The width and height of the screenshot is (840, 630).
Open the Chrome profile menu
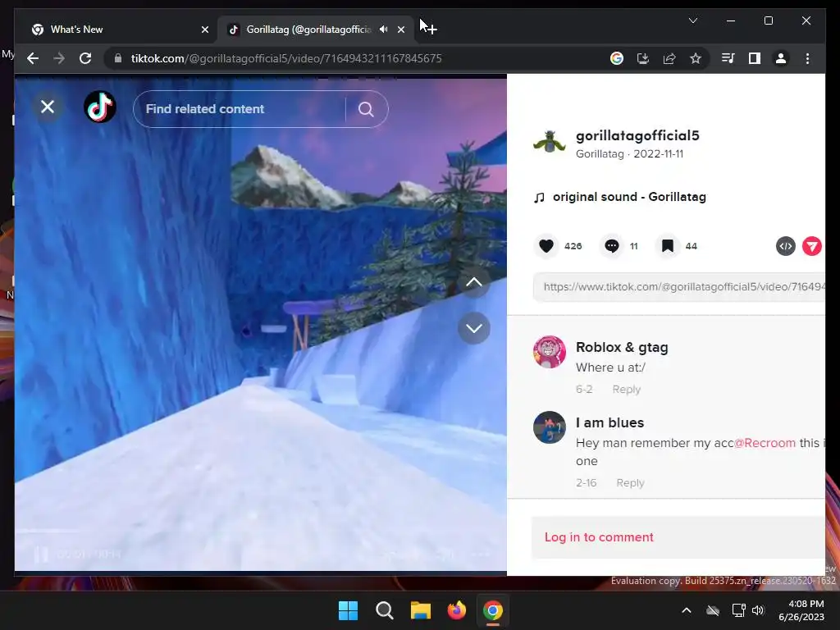point(781,58)
